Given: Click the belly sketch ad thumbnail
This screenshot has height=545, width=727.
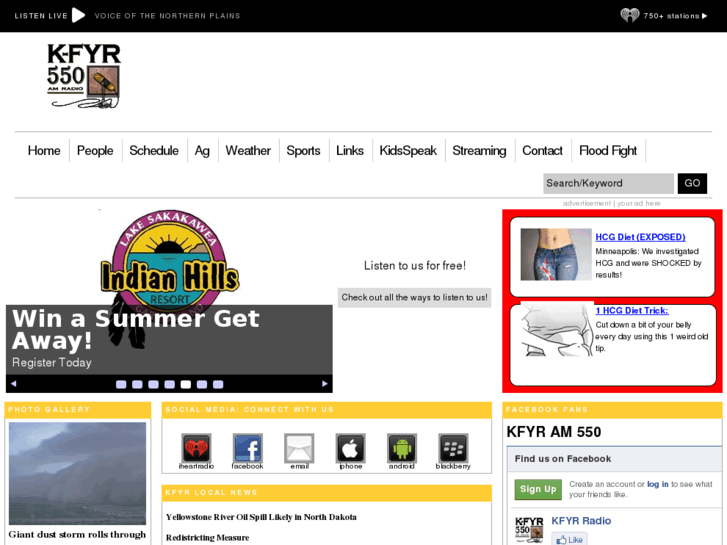Looking at the screenshot, I should point(556,329).
